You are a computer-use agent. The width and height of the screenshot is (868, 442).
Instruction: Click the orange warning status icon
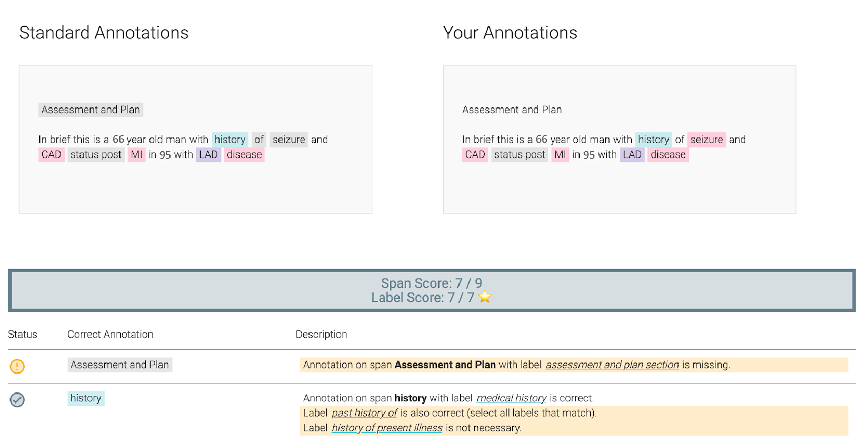17,366
